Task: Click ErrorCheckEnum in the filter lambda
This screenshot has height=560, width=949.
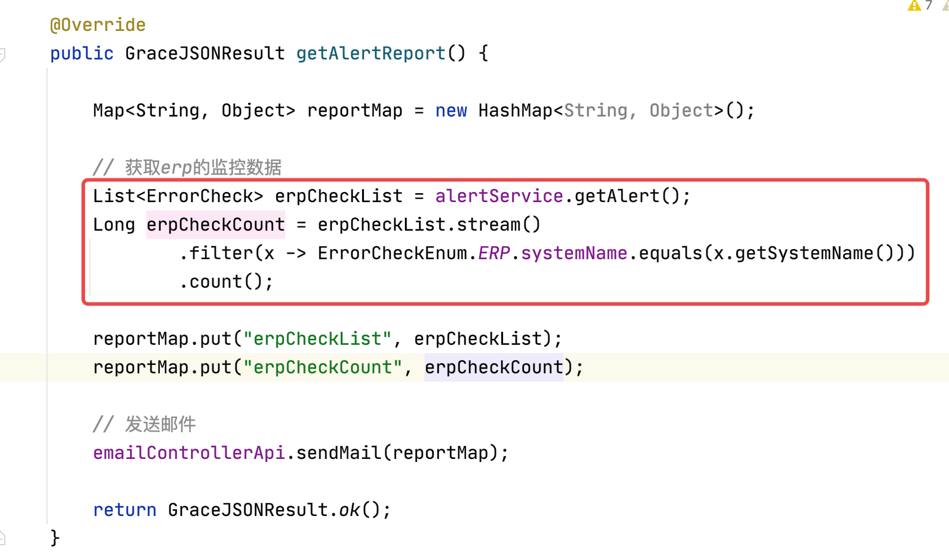Action: click(x=392, y=253)
